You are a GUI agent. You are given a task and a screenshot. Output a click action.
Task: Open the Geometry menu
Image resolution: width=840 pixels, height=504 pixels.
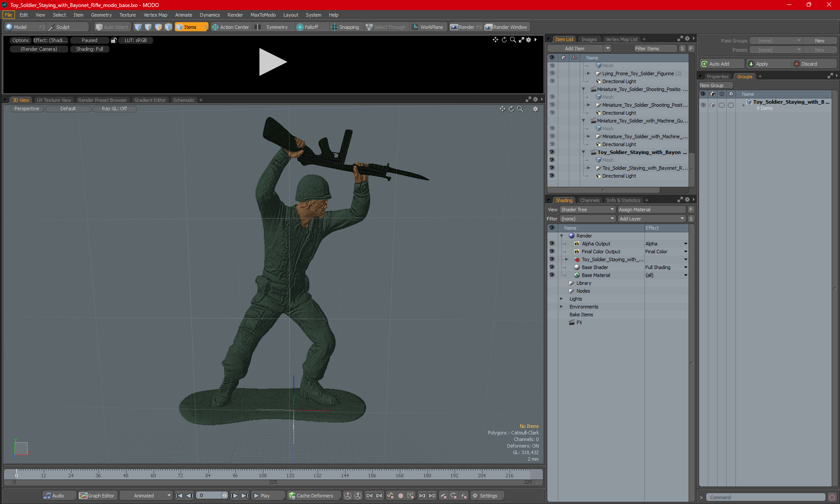click(x=101, y=15)
